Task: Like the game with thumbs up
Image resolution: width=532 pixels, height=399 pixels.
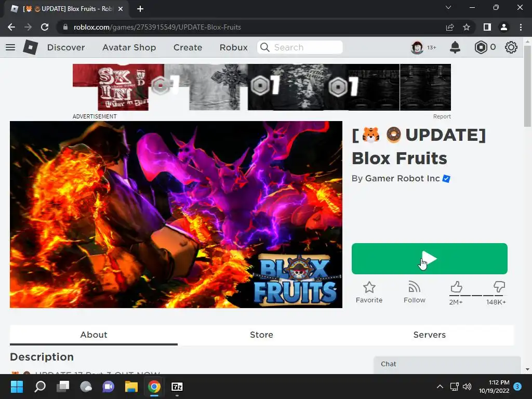Action: click(456, 287)
